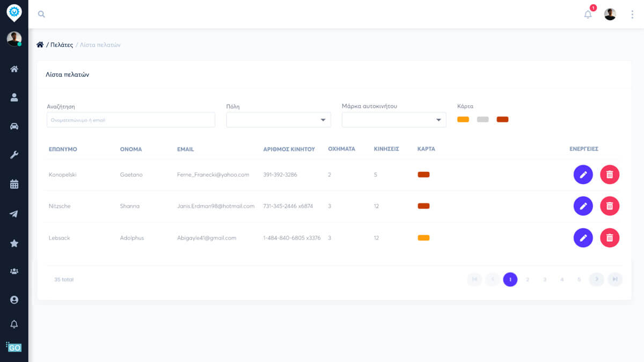This screenshot has width=644, height=362.
Task: Navigate to Πελάτες via the breadcrumb
Action: coord(61,45)
